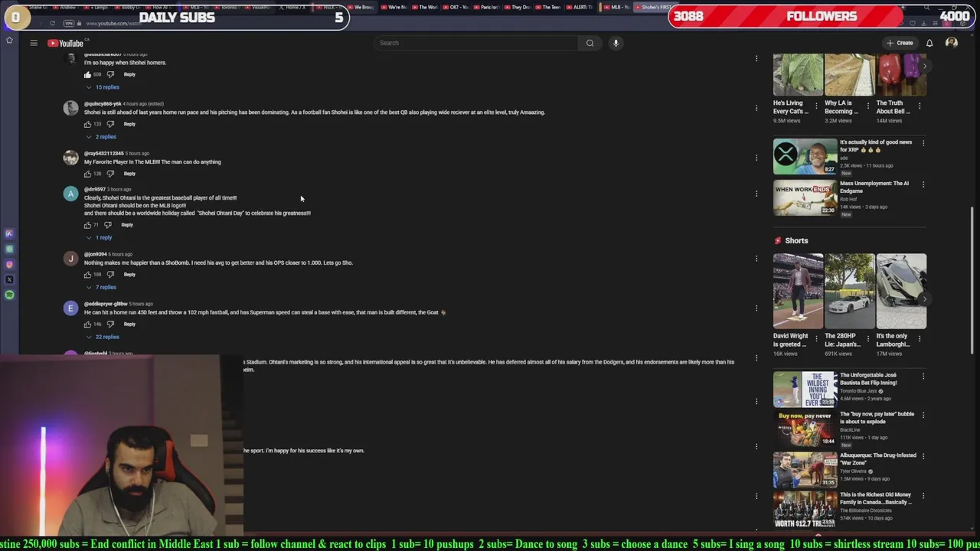Image resolution: width=980 pixels, height=551 pixels.
Task: Dislike the @quincy865 comment
Action: pyautogui.click(x=110, y=124)
